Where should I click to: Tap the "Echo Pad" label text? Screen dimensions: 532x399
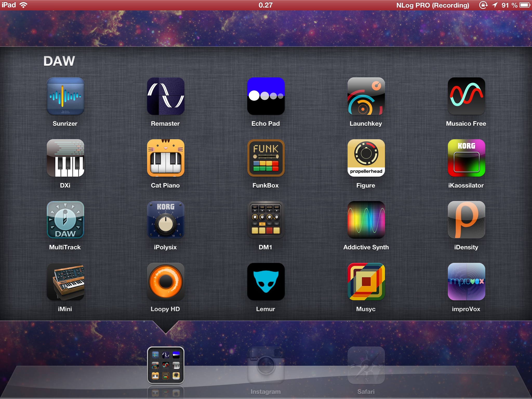[x=265, y=124]
